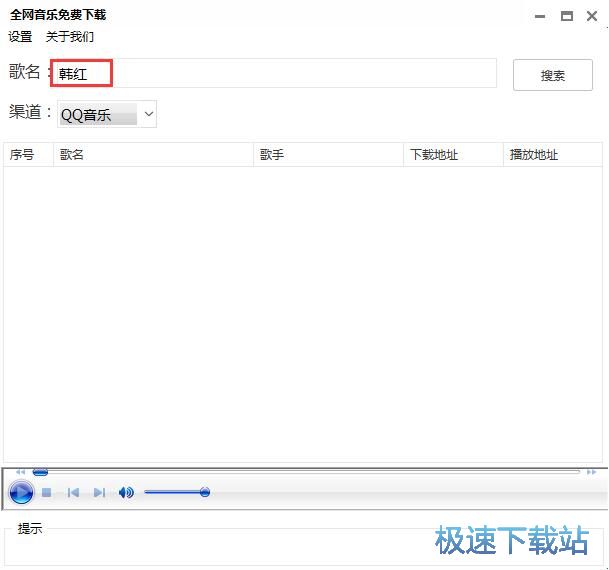Open the 设置 menu
The image size is (609, 570).
point(20,37)
